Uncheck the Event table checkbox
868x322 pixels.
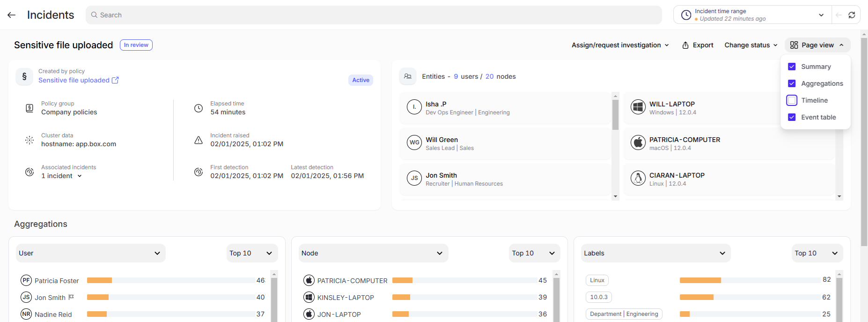792,117
